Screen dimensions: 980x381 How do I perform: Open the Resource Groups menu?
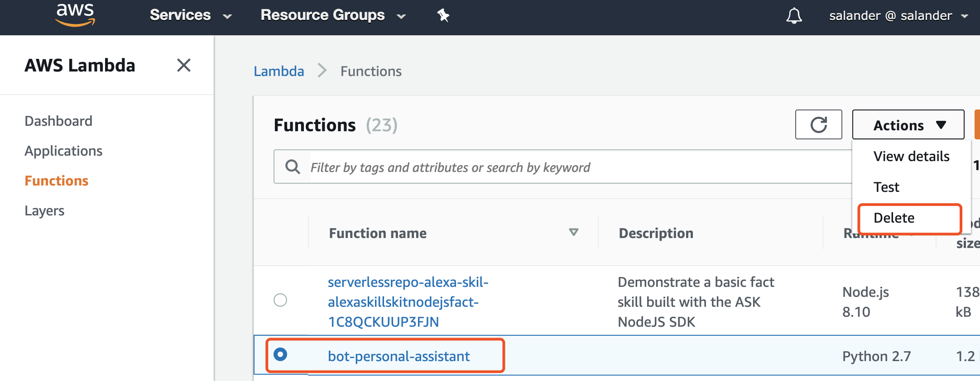click(x=333, y=15)
